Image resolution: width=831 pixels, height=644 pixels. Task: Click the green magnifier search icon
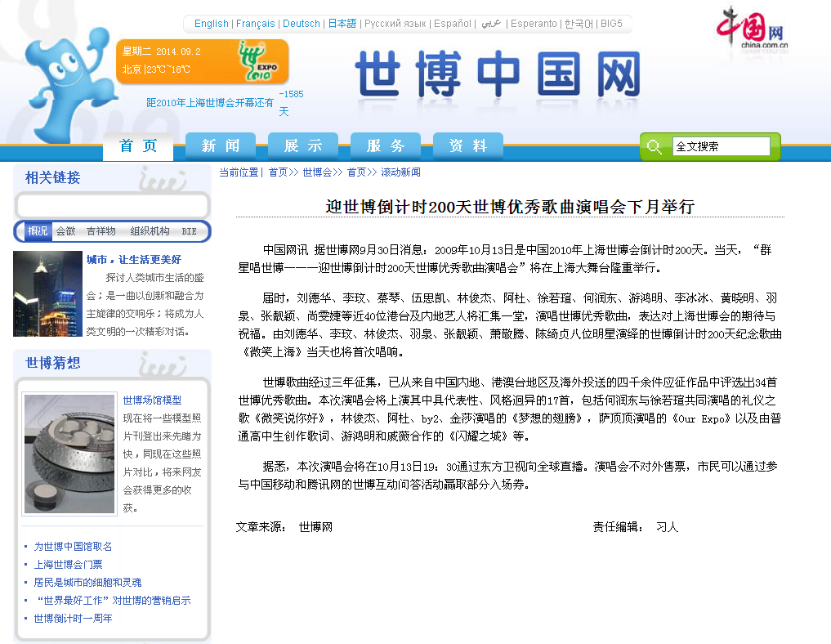[x=655, y=147]
